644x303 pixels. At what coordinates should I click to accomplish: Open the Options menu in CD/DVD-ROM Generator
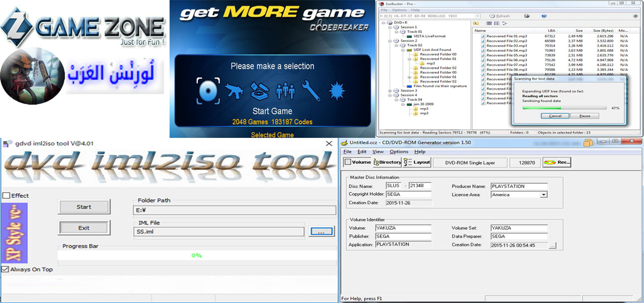(398, 151)
